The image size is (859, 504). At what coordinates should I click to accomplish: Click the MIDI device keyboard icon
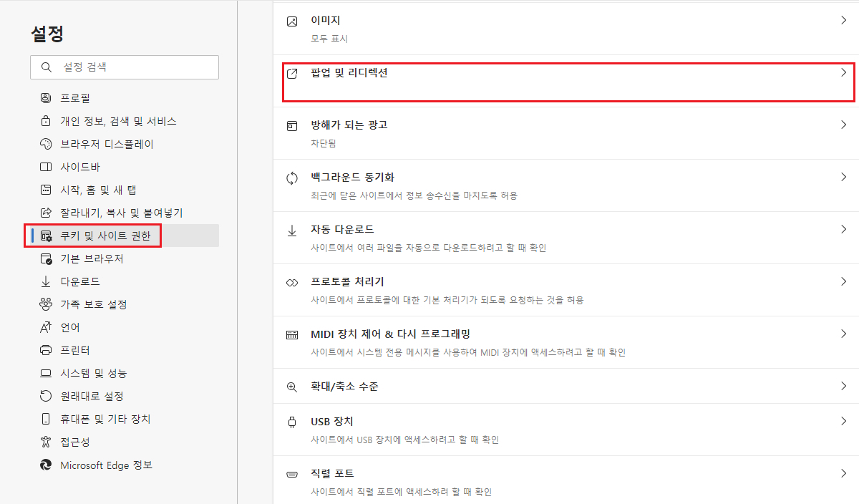(x=292, y=335)
